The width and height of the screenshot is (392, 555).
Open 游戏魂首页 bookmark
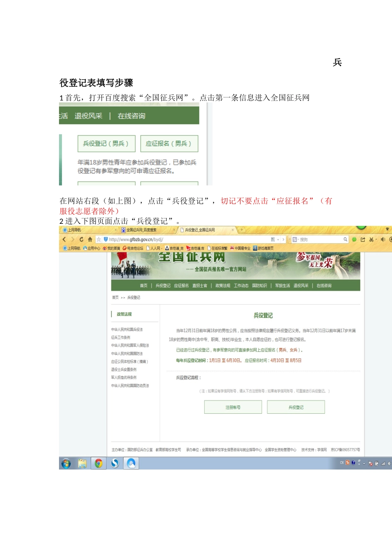263,248
